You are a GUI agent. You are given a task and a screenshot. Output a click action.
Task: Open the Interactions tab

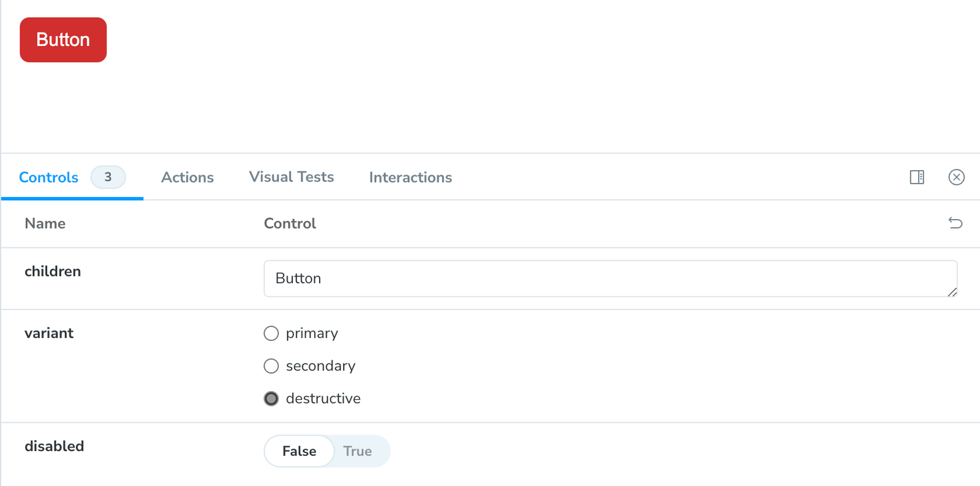410,178
